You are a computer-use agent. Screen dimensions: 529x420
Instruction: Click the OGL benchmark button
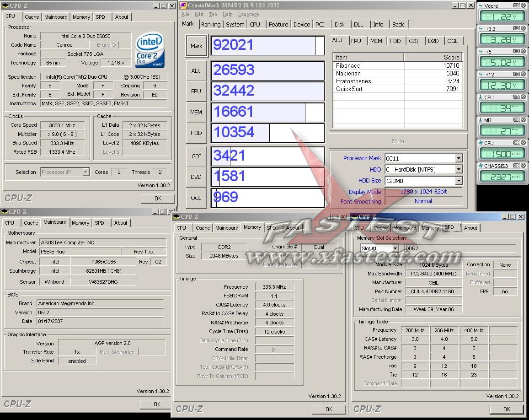click(196, 198)
